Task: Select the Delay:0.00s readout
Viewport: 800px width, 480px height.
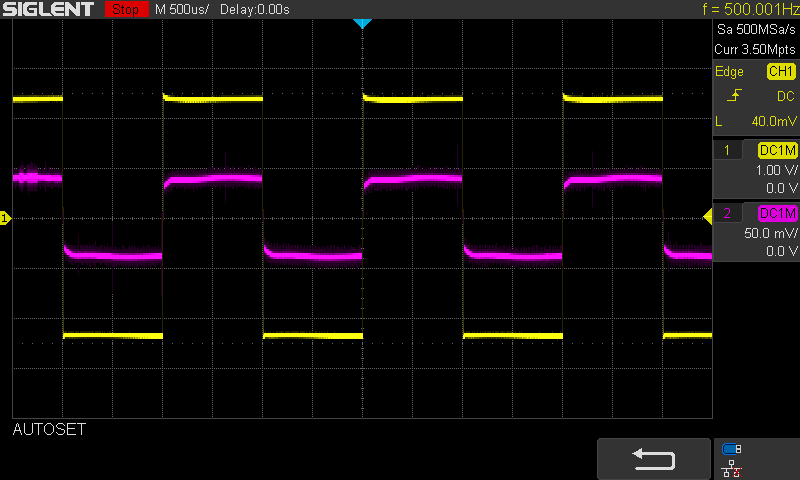Action: click(x=255, y=9)
